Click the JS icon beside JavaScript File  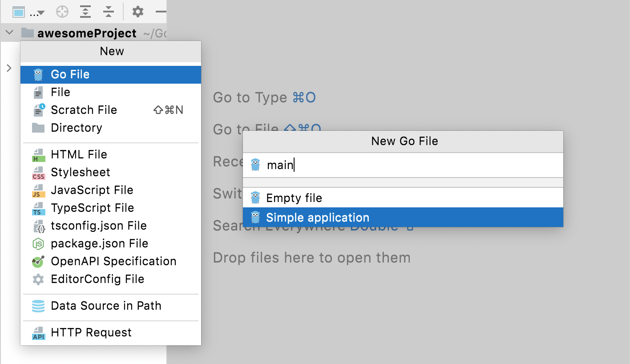(39, 190)
